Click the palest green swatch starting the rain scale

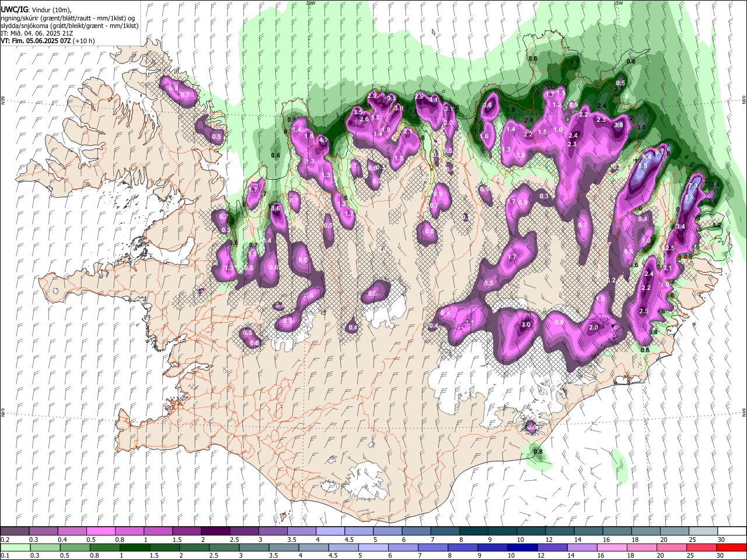pos(15,547)
